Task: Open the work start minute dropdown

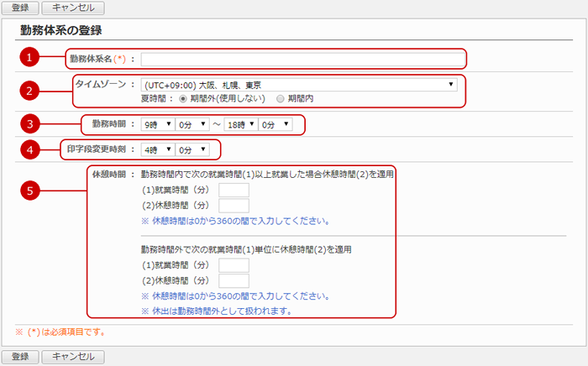Action: tap(192, 124)
